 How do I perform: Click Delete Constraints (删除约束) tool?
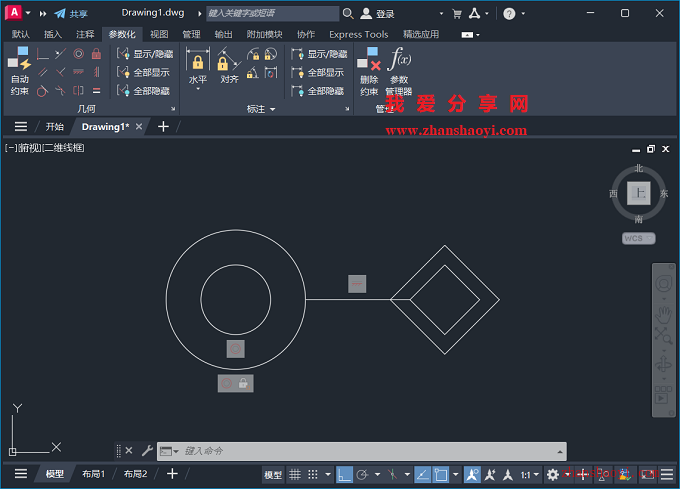point(369,72)
